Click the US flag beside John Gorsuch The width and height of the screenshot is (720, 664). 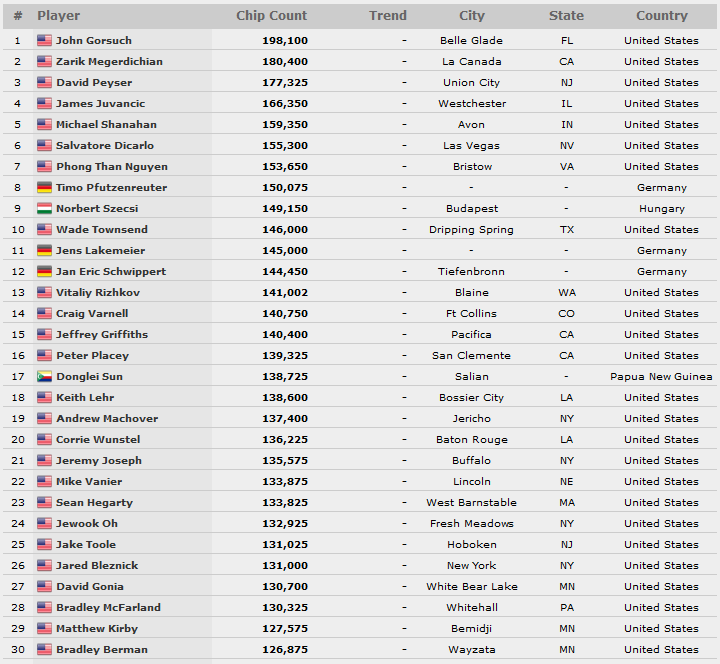tap(44, 40)
